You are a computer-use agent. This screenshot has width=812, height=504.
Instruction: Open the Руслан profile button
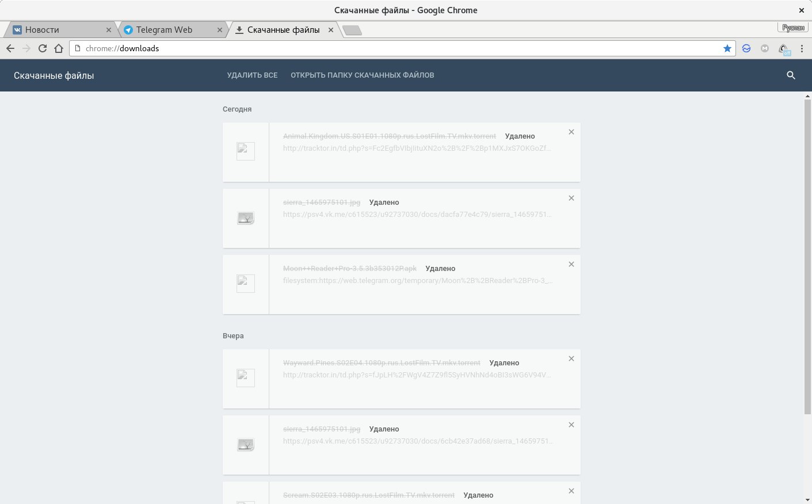pos(793,28)
